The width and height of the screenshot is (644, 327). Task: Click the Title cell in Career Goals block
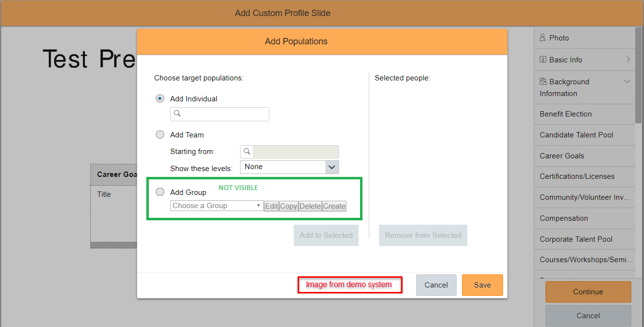coord(104,194)
